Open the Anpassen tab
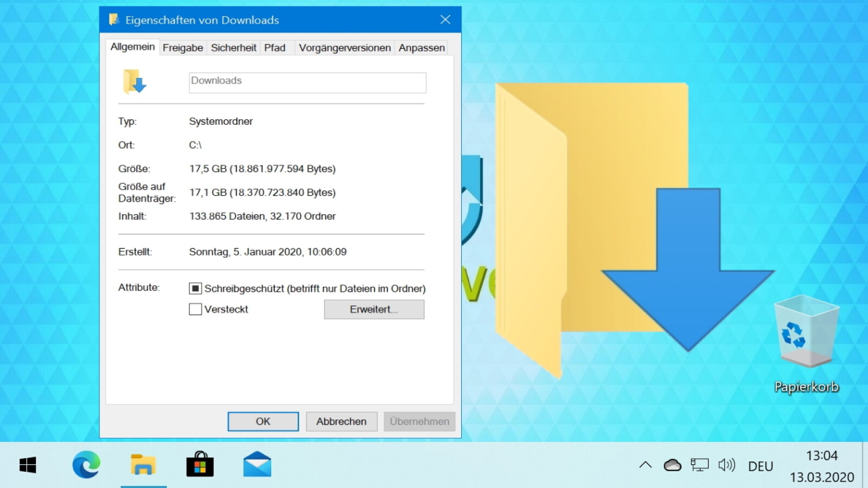Image resolution: width=868 pixels, height=488 pixels. 422,48
